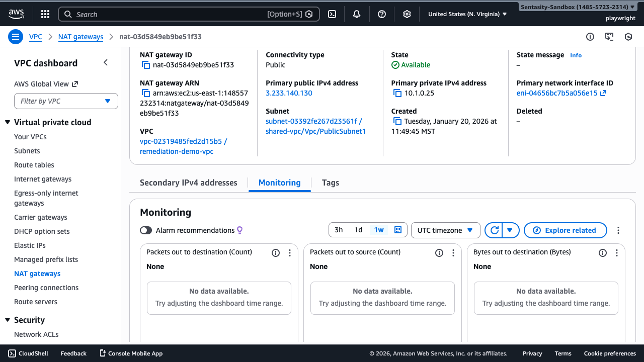Open the calendar custom date range picker
This screenshot has width=644, height=362.
pos(398,229)
